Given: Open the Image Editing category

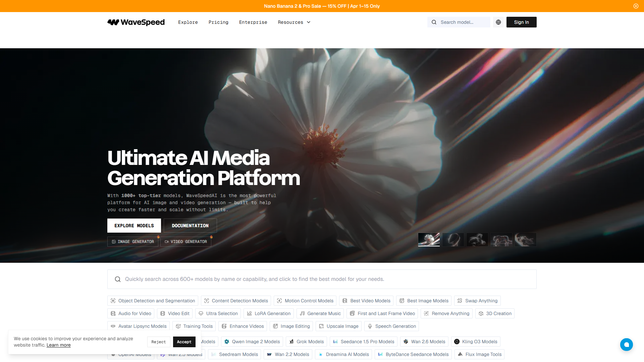Looking at the screenshot, I should pyautogui.click(x=291, y=326).
